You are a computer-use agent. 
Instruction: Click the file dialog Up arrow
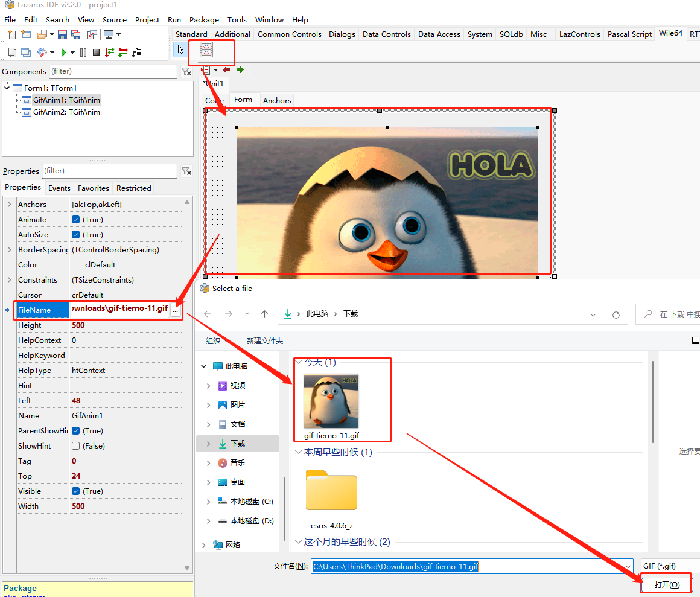(x=265, y=314)
